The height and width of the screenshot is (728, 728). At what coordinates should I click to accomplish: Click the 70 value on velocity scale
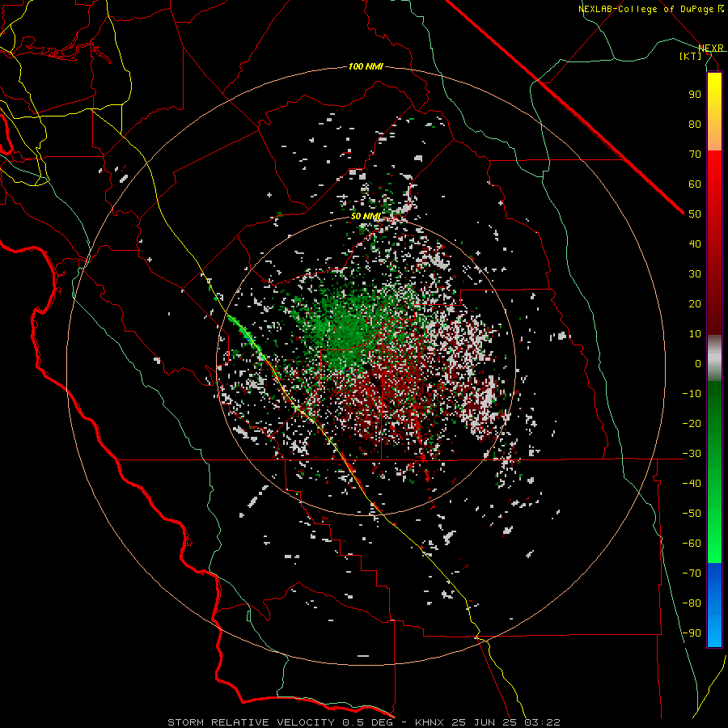pyautogui.click(x=695, y=154)
